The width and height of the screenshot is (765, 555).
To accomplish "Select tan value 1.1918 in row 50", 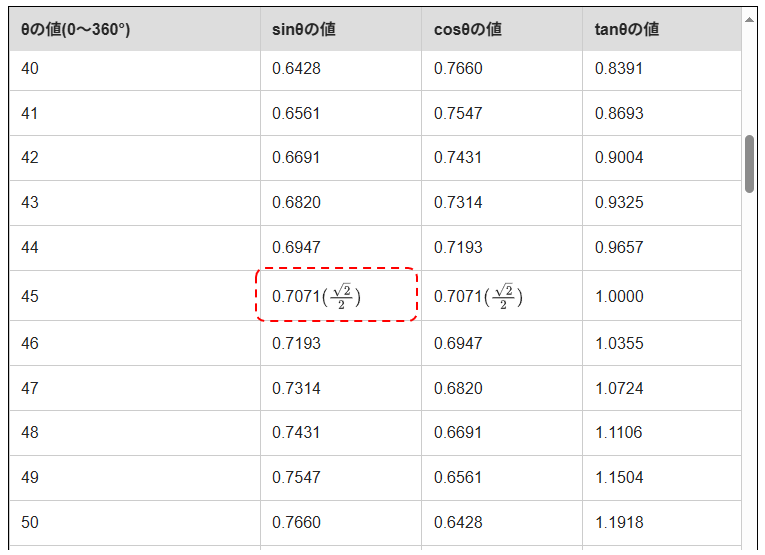I will 619,522.
